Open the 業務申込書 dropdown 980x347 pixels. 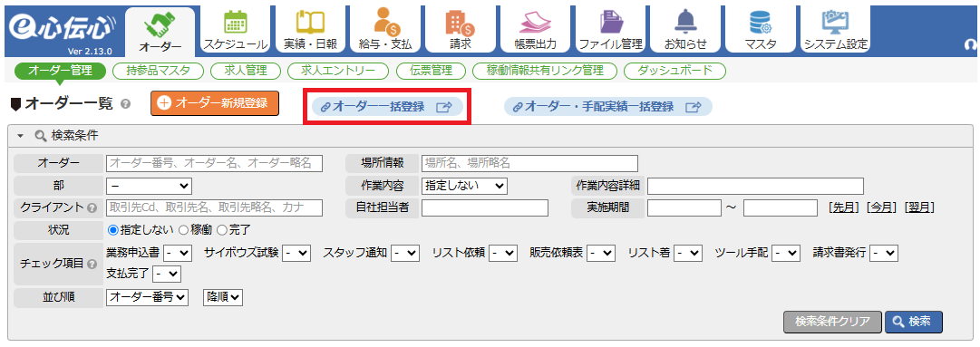177,253
